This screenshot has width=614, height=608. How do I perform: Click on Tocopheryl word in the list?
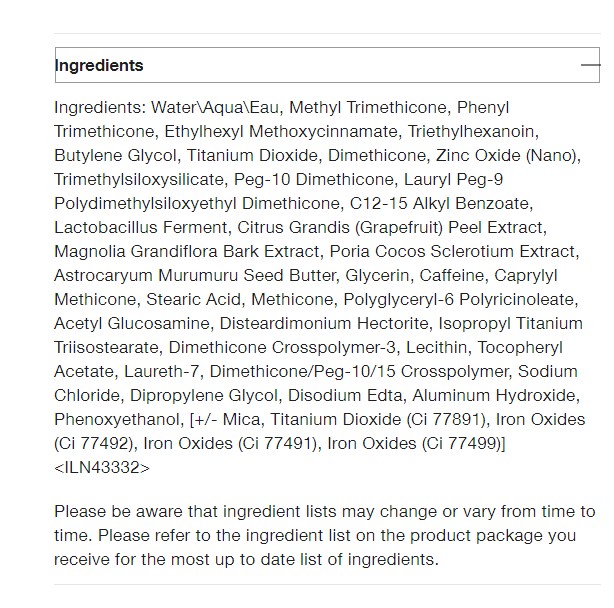click(x=520, y=348)
